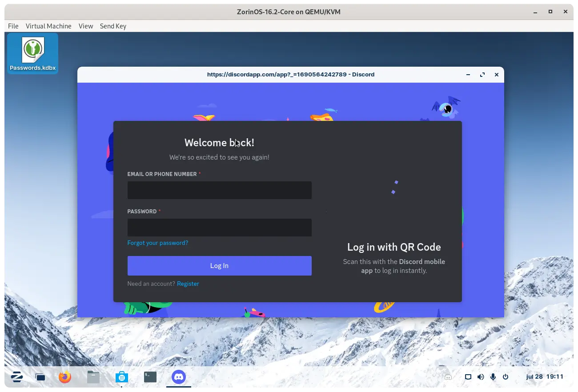The height and width of the screenshot is (392, 578).
Task: Maximize the QEMU/KVM virtual machine window
Action: 550,12
